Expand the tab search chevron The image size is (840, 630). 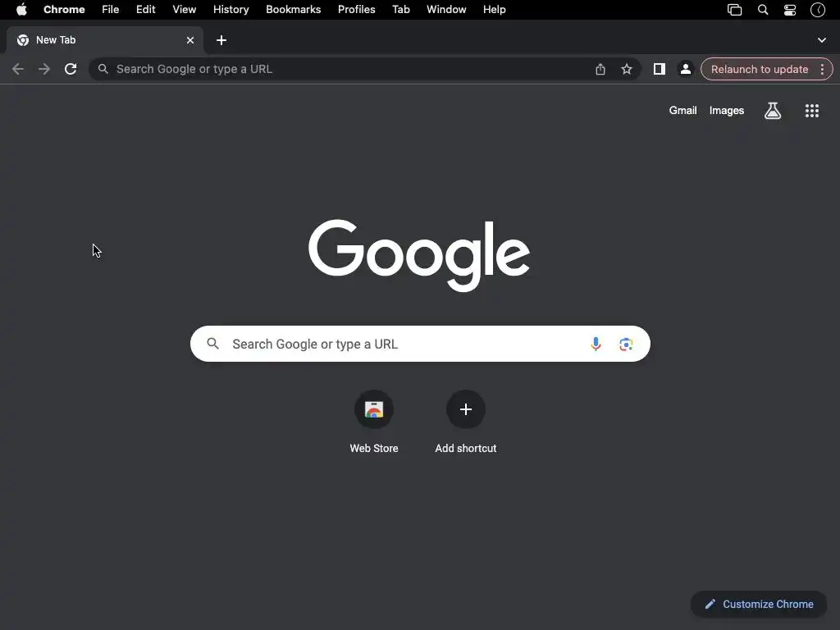(x=822, y=40)
